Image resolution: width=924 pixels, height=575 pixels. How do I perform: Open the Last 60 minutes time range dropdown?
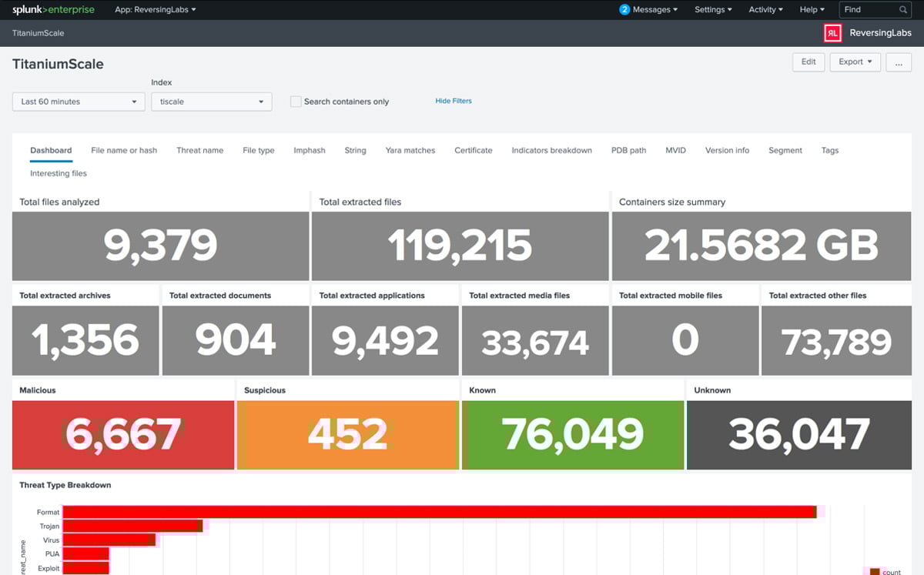tap(79, 102)
